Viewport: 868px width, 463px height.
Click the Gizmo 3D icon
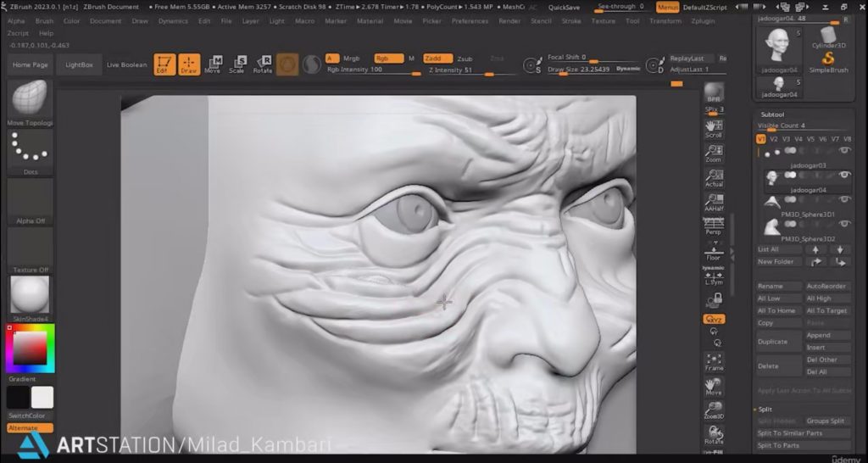287,64
